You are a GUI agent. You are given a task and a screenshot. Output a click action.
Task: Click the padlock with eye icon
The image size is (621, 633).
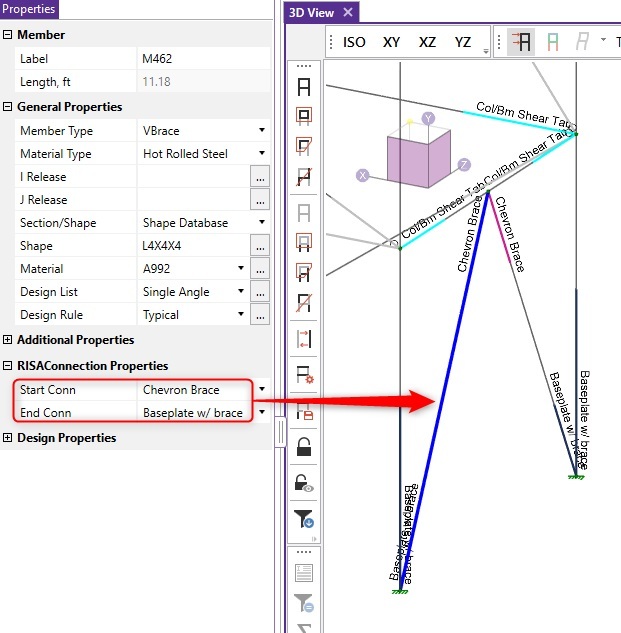[x=304, y=483]
